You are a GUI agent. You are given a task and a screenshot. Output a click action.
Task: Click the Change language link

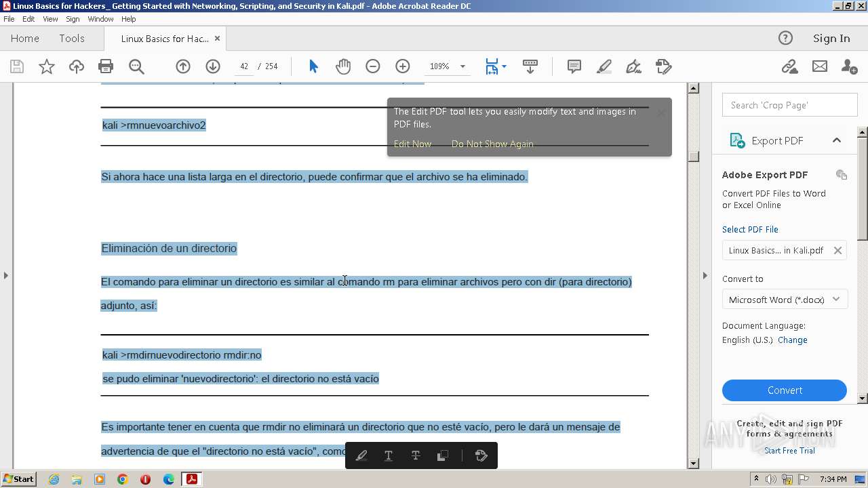click(792, 340)
